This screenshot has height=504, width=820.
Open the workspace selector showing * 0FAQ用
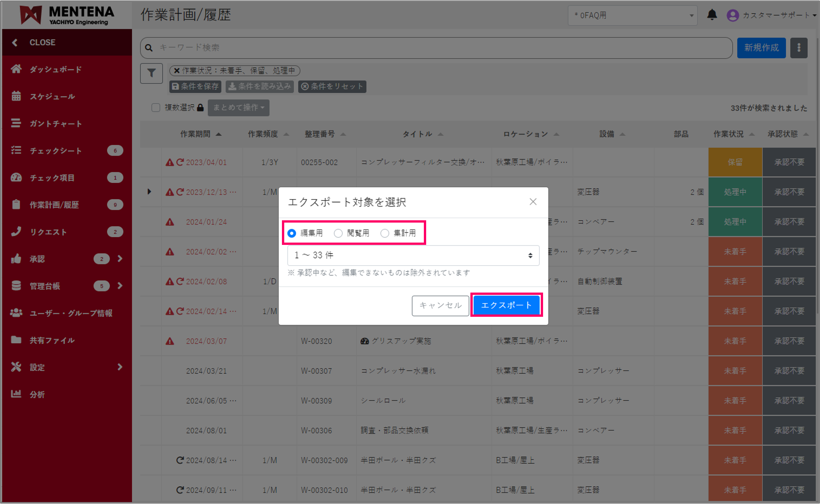[x=632, y=15]
